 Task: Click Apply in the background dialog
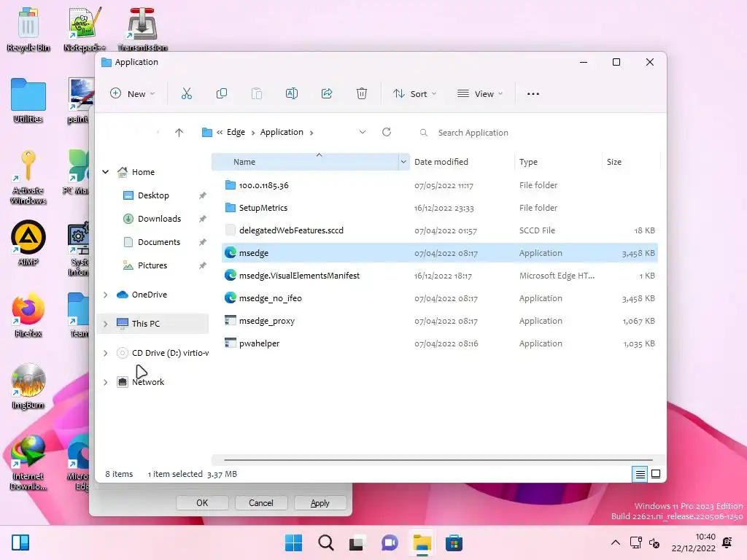point(320,503)
